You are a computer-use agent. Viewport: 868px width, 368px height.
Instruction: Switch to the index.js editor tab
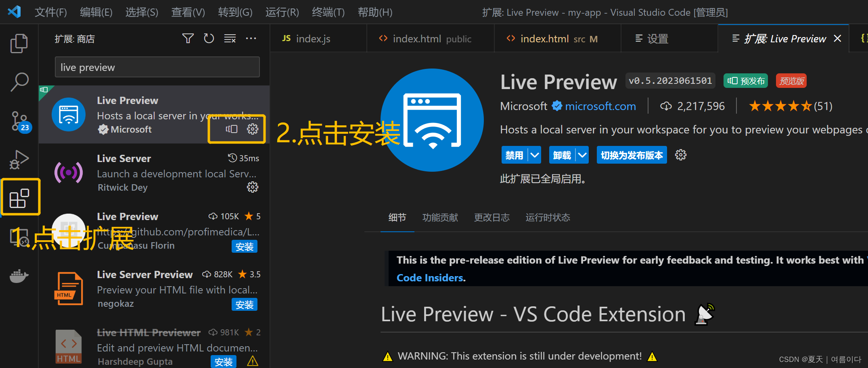coord(318,39)
